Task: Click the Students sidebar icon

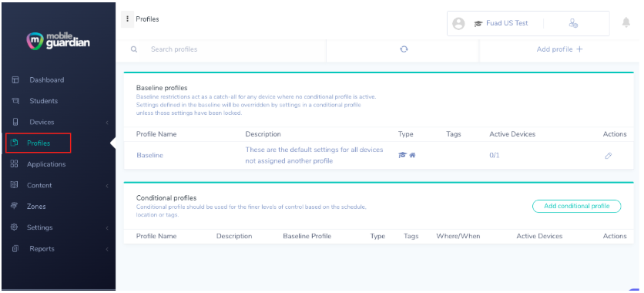Action: pyautogui.click(x=15, y=101)
